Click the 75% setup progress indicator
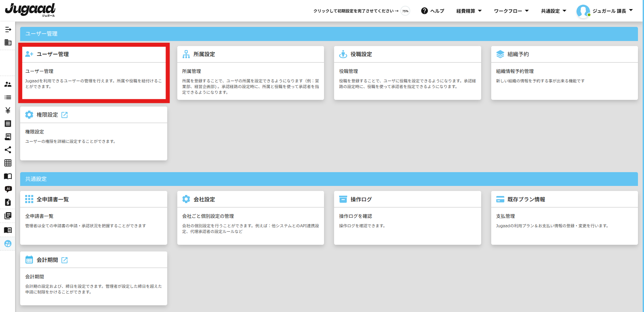The width and height of the screenshot is (644, 312). coord(405,11)
